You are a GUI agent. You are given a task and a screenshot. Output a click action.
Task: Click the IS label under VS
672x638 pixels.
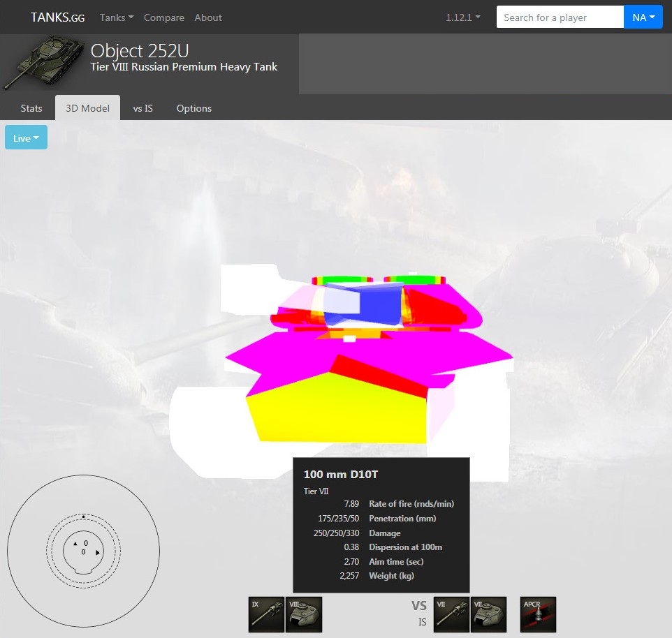pos(423,622)
